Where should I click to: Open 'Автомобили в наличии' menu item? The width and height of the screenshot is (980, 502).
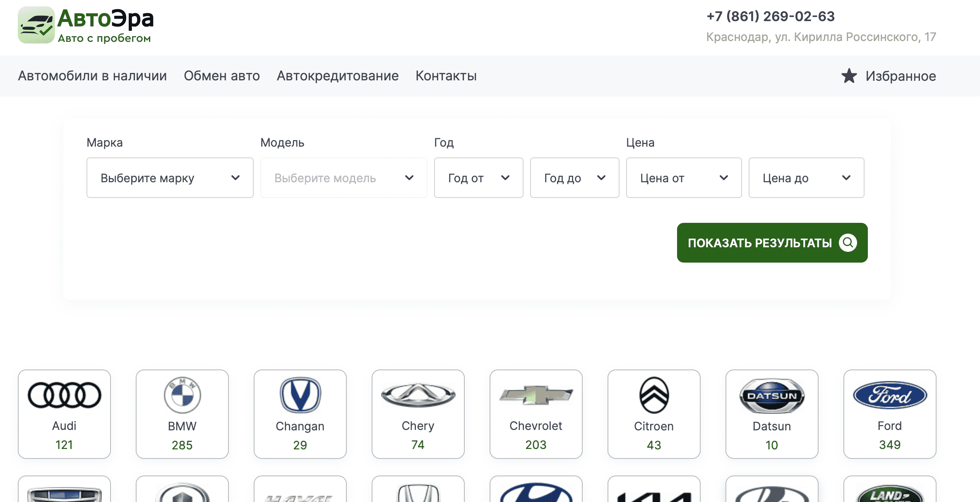pos(92,76)
